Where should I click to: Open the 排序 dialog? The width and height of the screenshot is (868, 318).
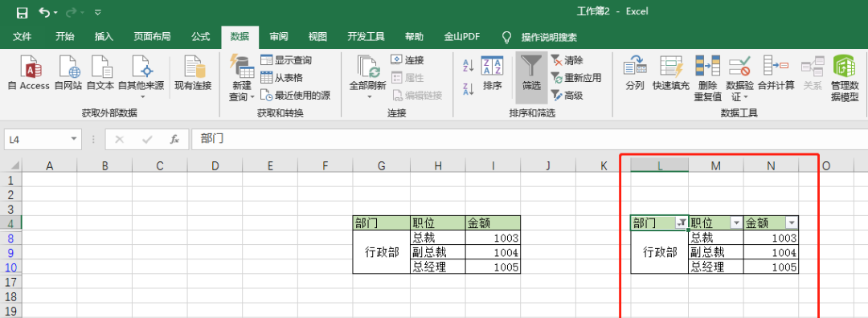492,73
